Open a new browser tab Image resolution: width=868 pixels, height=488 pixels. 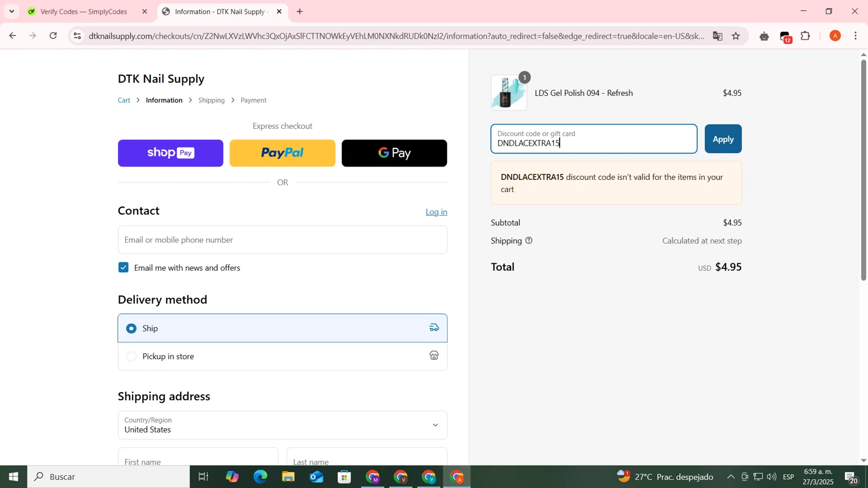click(x=300, y=12)
